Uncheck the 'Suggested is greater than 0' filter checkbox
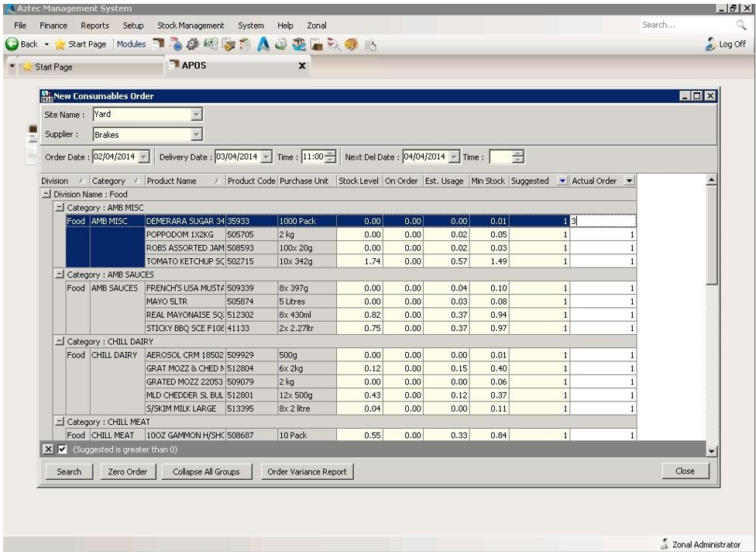 [63, 450]
